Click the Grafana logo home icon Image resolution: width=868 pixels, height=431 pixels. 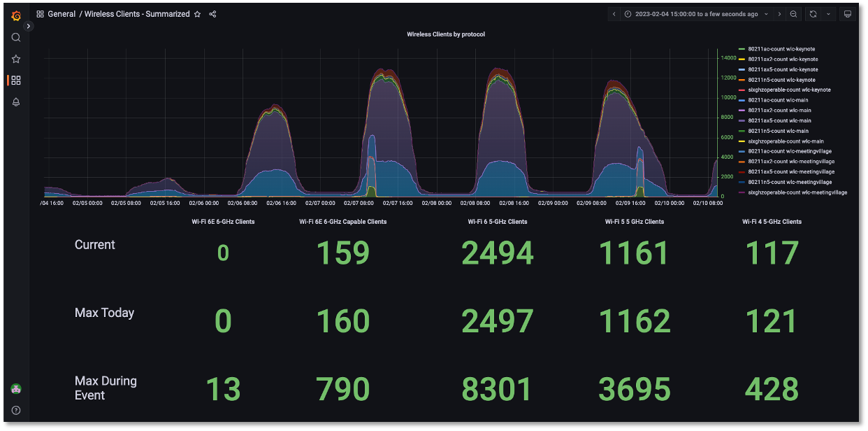pyautogui.click(x=16, y=15)
